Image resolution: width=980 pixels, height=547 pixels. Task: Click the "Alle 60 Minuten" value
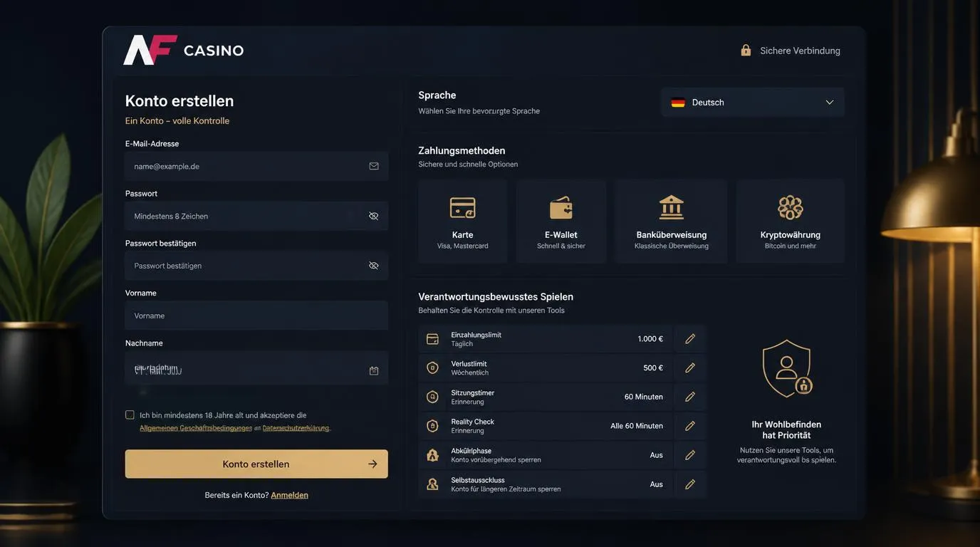637,426
